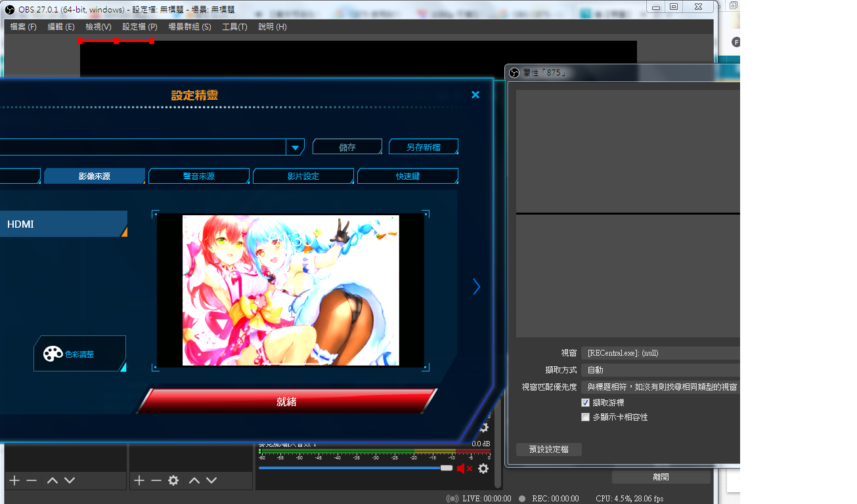Open the 擷取方式 dropdown set to 自動
The width and height of the screenshot is (857, 504).
pos(661,370)
